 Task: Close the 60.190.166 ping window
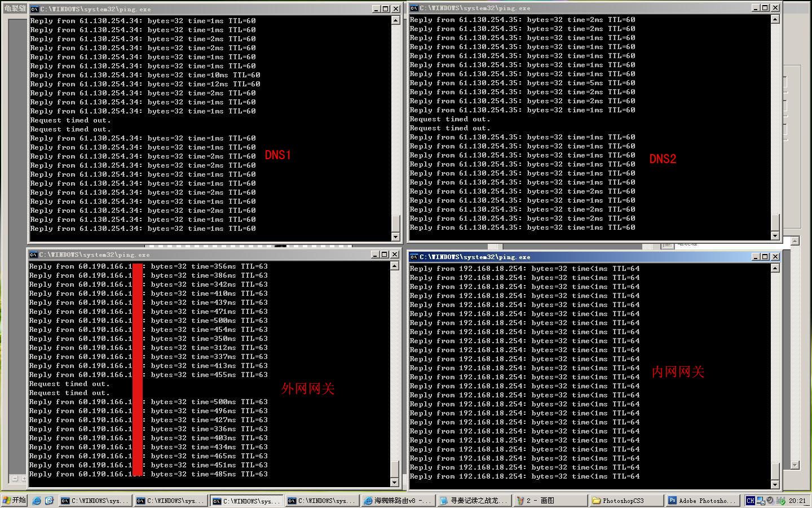tap(395, 255)
